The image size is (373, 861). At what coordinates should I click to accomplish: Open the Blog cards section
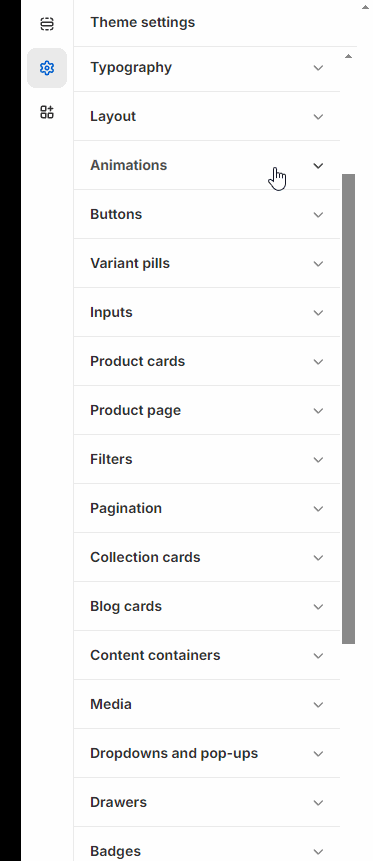pyautogui.click(x=207, y=606)
